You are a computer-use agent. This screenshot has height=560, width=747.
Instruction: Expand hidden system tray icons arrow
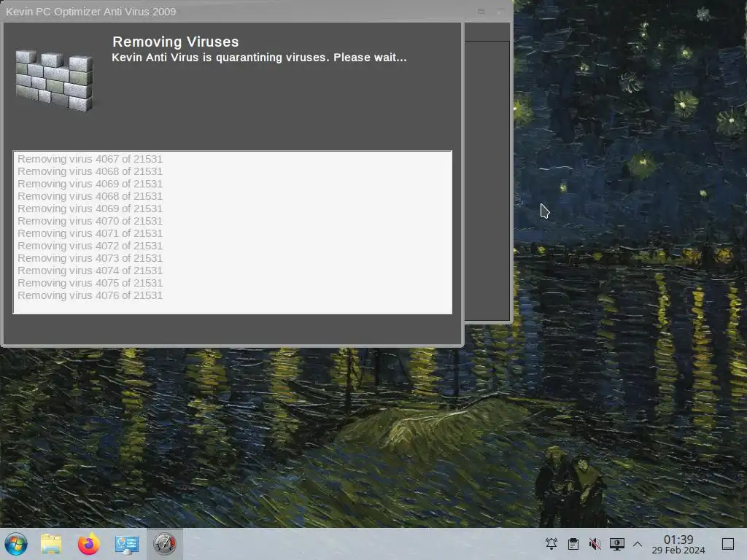(638, 544)
